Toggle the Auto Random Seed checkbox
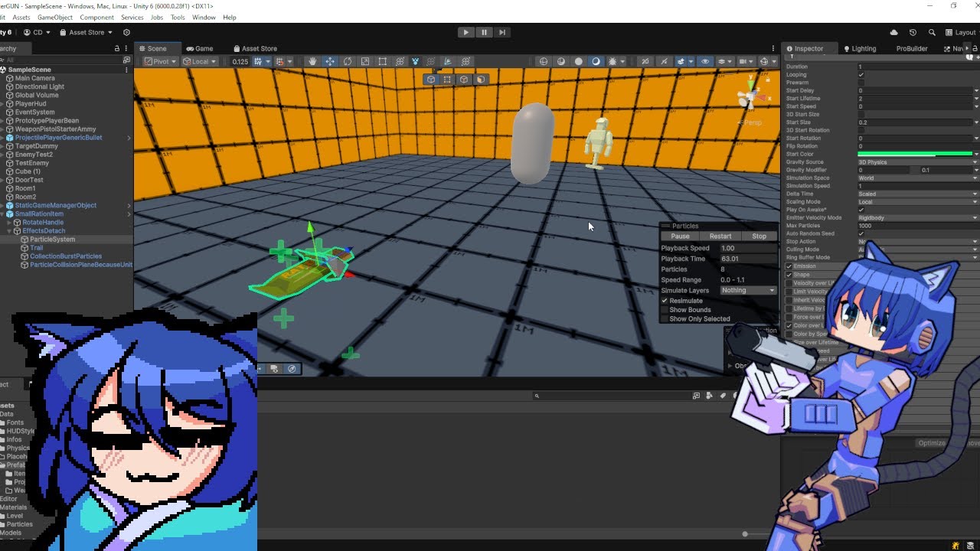 (x=861, y=233)
